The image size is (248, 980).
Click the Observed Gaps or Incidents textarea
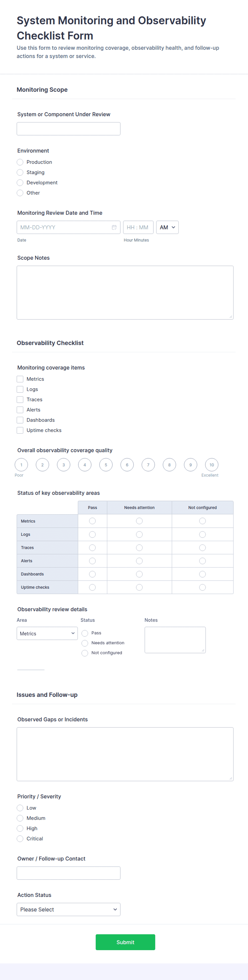(125, 754)
